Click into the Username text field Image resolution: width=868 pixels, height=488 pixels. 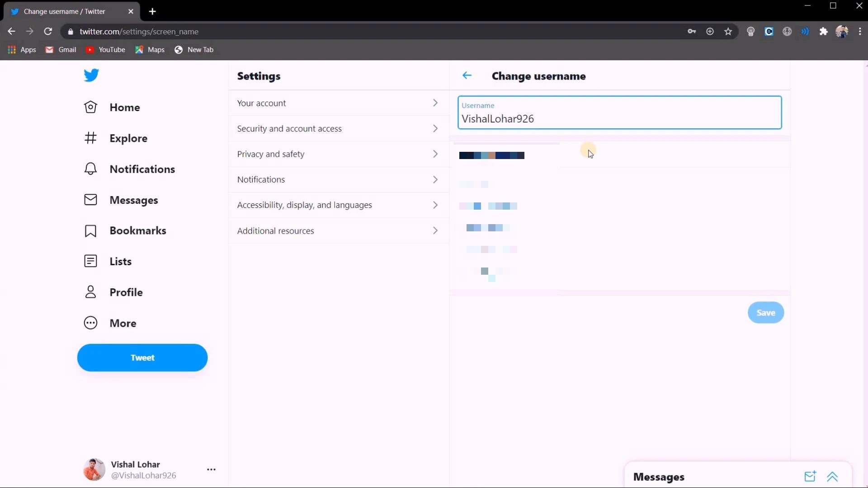[x=619, y=118]
